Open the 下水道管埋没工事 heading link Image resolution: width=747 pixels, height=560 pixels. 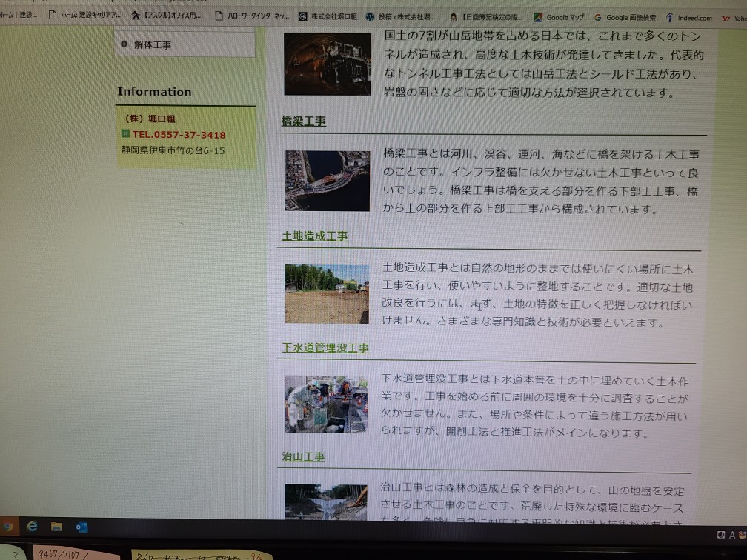pos(325,347)
